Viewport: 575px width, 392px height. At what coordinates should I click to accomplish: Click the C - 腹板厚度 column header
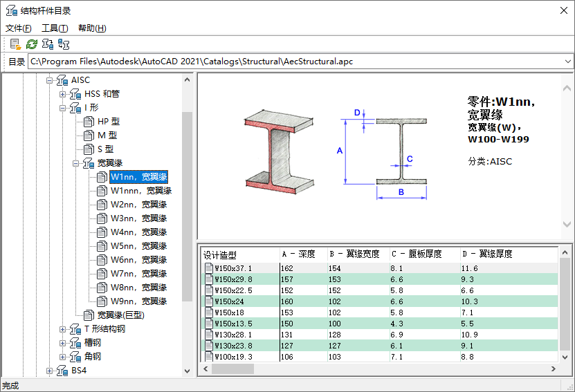coord(425,254)
